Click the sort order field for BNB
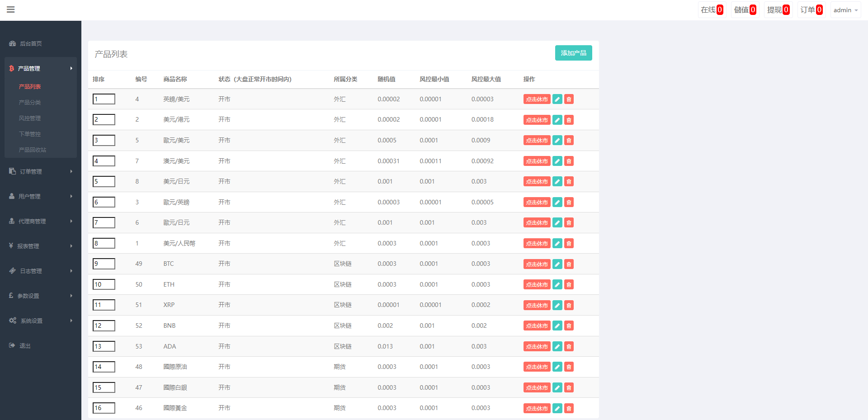The height and width of the screenshot is (420, 868). (x=104, y=326)
